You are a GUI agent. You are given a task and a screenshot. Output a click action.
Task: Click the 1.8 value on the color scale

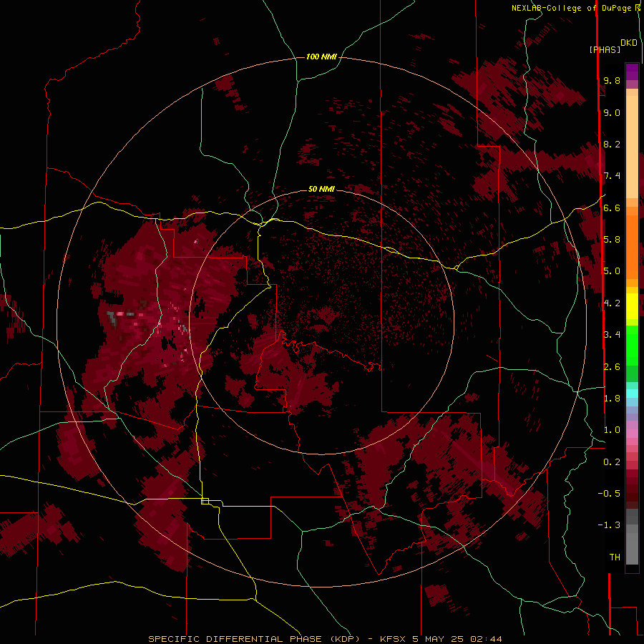pos(612,399)
